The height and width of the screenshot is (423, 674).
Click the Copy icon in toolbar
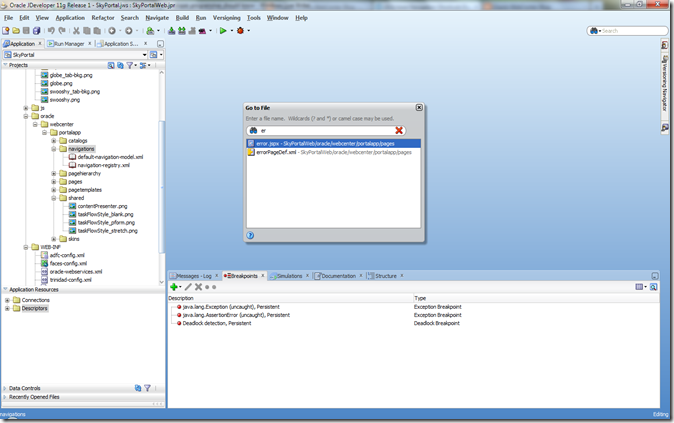pos(87,31)
